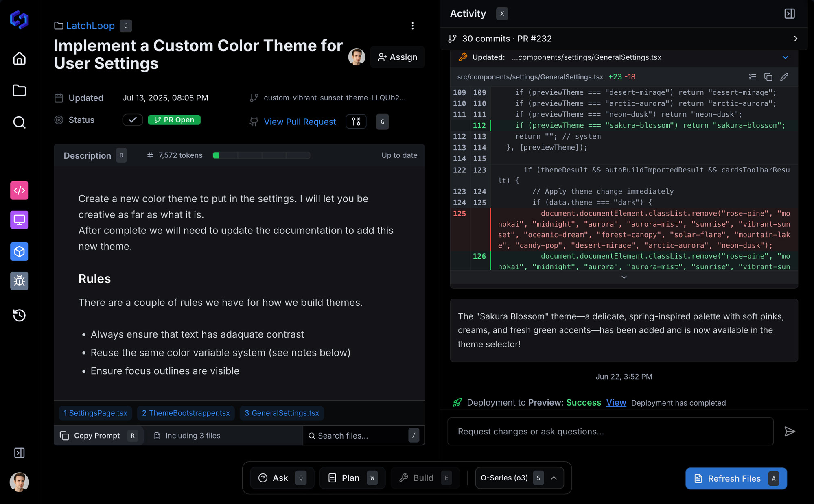Open the user avatar at sidebar bottom

[x=19, y=482]
